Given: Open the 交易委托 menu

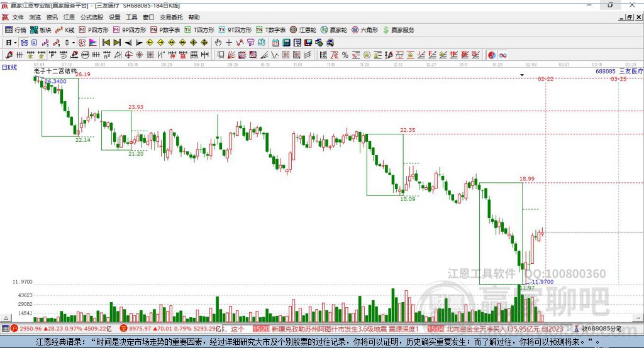Looking at the screenshot, I should point(171,17).
